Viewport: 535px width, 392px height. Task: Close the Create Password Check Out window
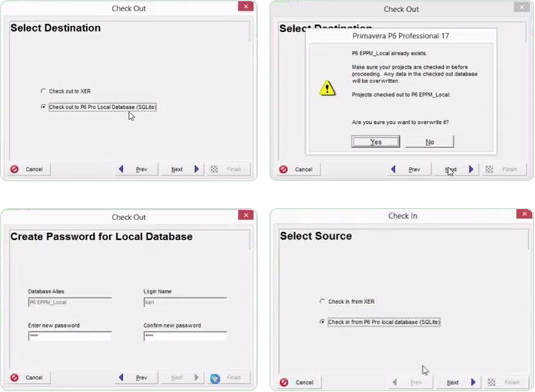[x=245, y=215]
